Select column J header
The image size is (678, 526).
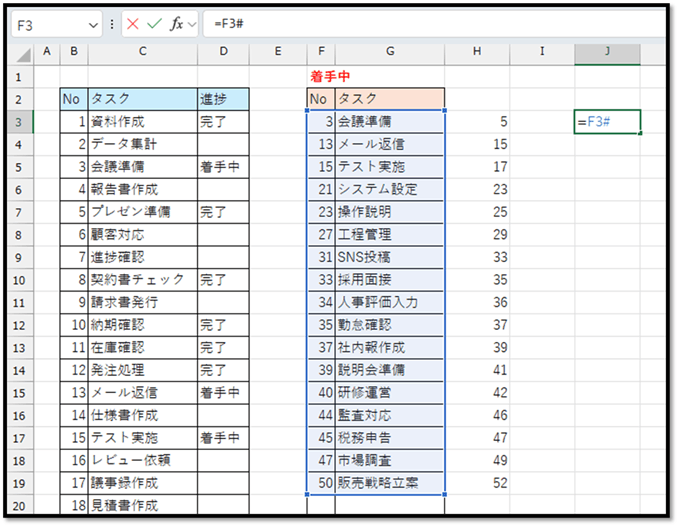coord(607,51)
